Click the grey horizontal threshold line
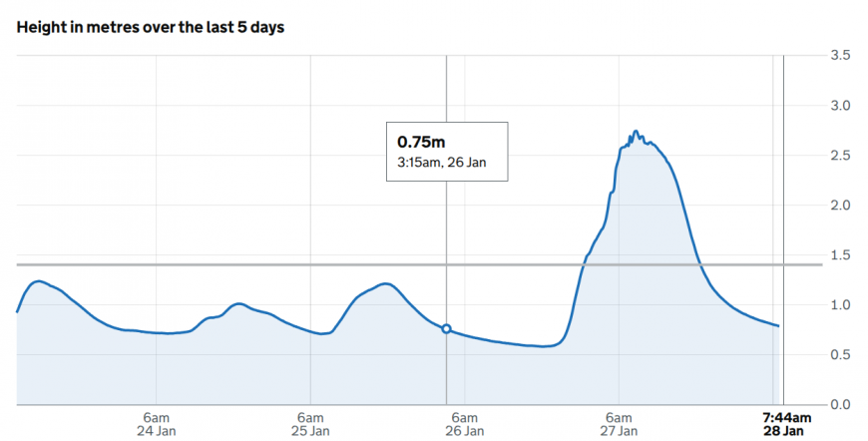 click(299, 264)
